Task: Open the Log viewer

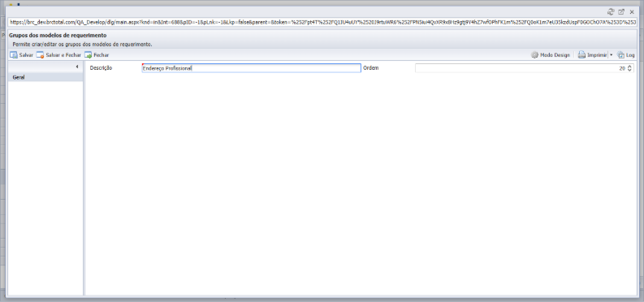Action: pos(626,55)
